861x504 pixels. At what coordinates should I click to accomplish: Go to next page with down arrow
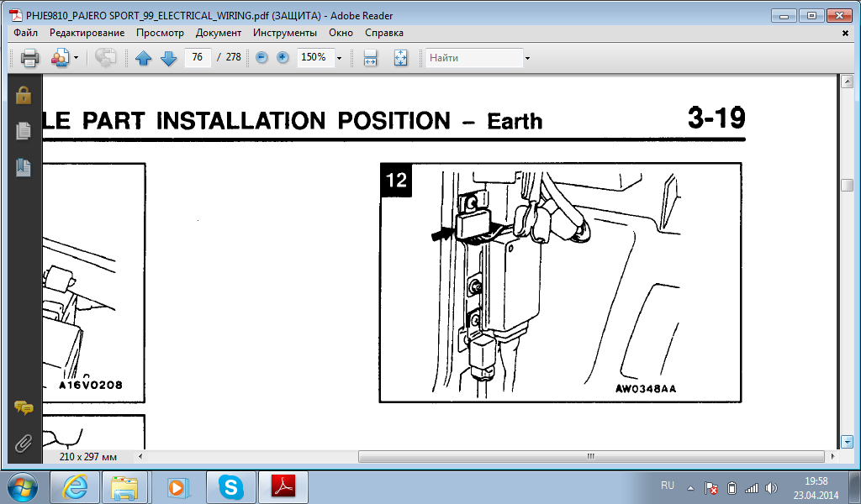point(167,58)
